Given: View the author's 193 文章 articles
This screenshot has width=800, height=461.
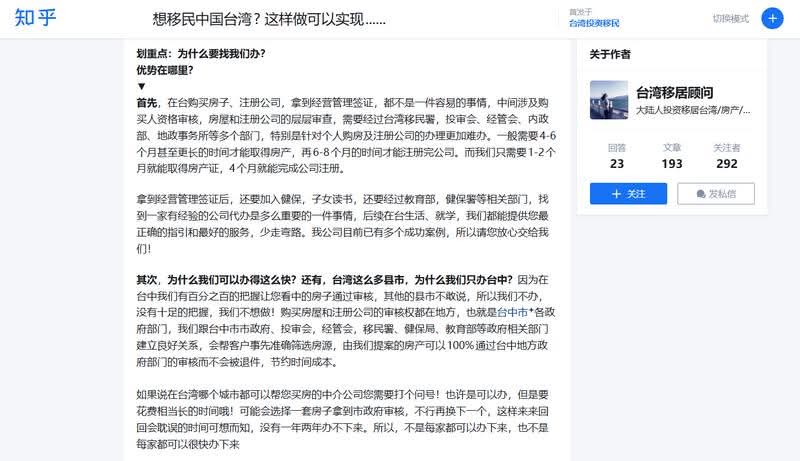Looking at the screenshot, I should pyautogui.click(x=671, y=156).
